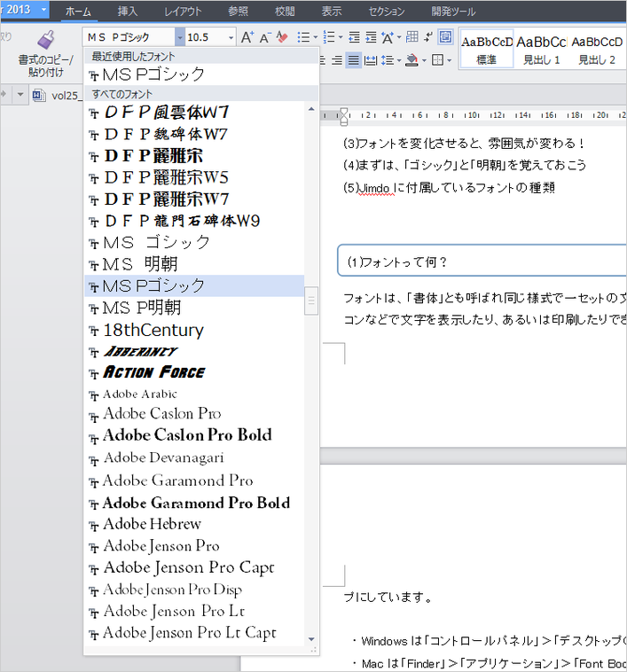Screen dimensions: 627x672
Task: Select Adobe Arabic font
Action: tap(194, 394)
